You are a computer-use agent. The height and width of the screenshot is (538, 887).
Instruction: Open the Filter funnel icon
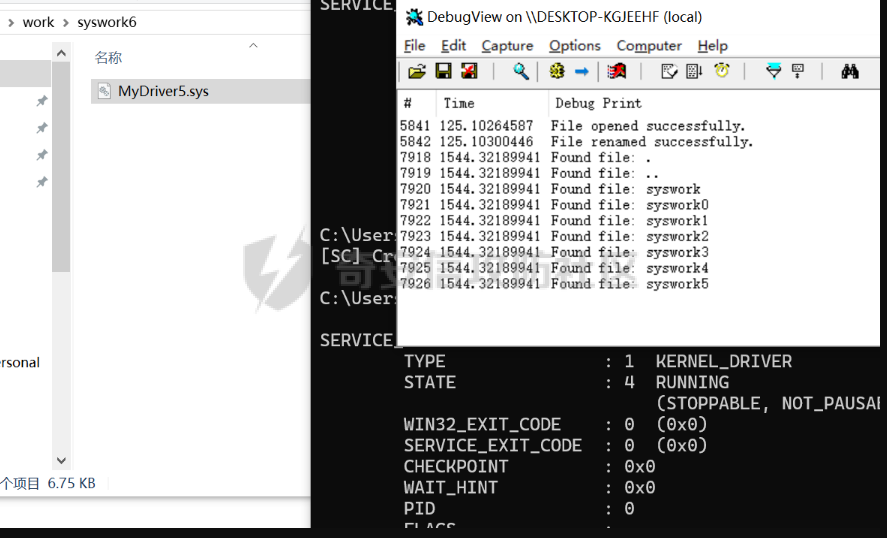(773, 71)
